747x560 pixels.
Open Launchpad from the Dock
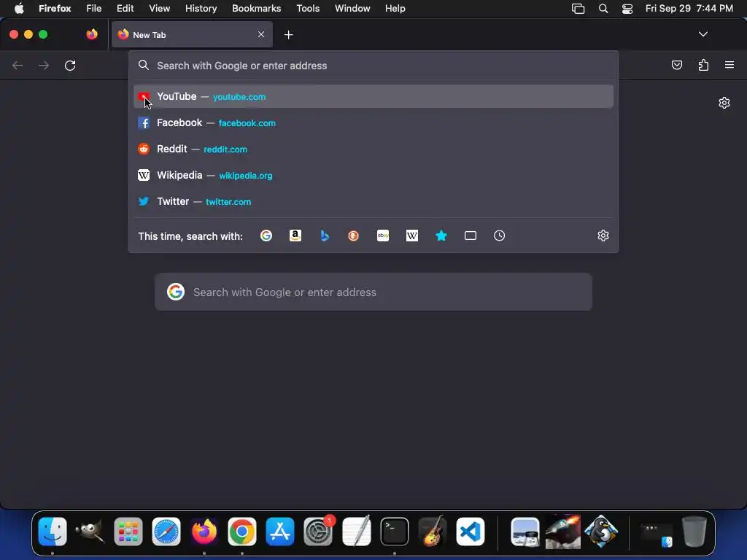tap(128, 532)
